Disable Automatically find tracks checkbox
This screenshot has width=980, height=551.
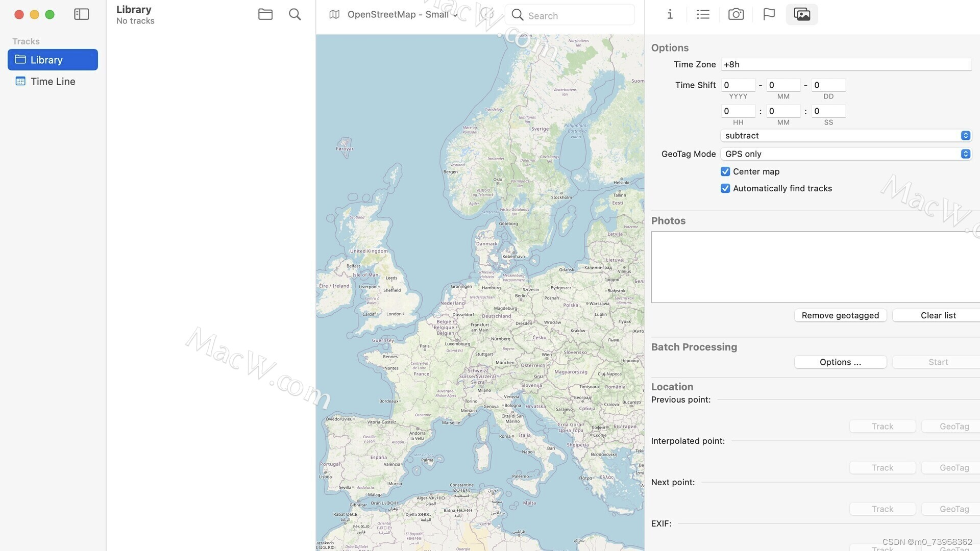click(725, 188)
